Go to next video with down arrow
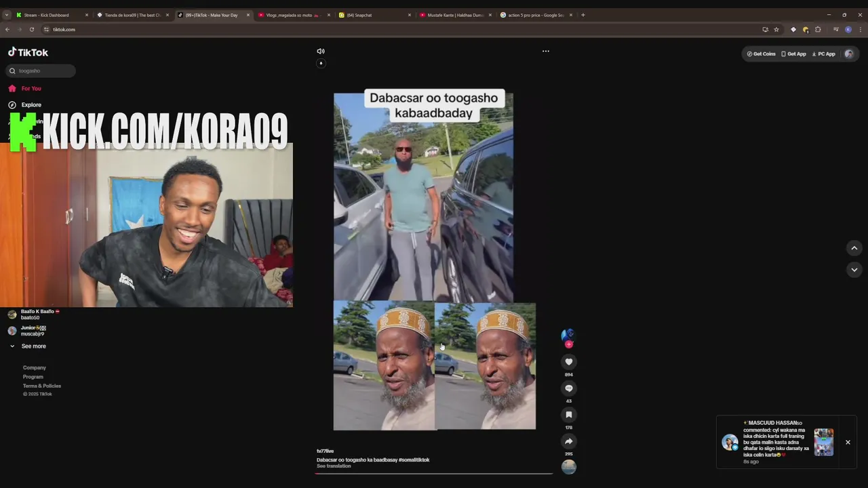Image resolution: width=868 pixels, height=488 pixels. 854,270
